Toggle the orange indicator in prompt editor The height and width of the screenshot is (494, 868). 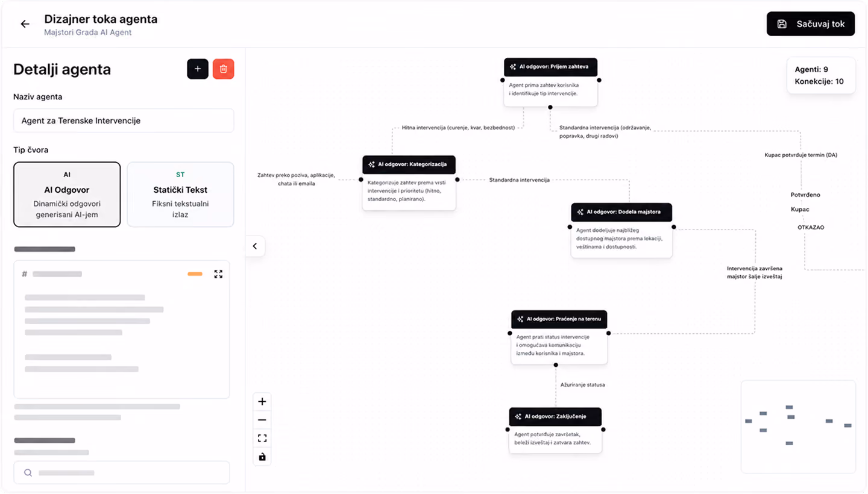(x=195, y=274)
